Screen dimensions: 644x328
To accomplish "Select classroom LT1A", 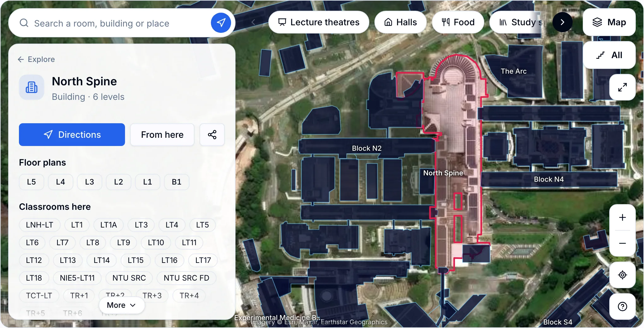I will coord(109,225).
